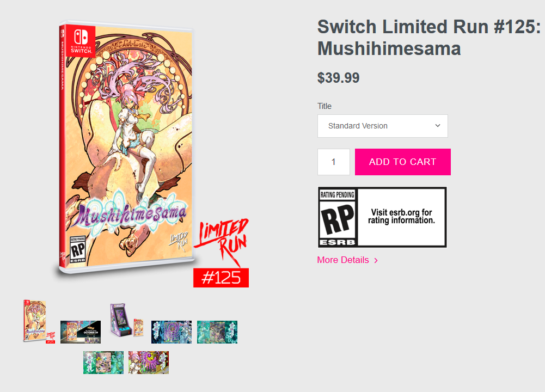Click the arrow next to More Details
The height and width of the screenshot is (392, 545).
tap(376, 260)
